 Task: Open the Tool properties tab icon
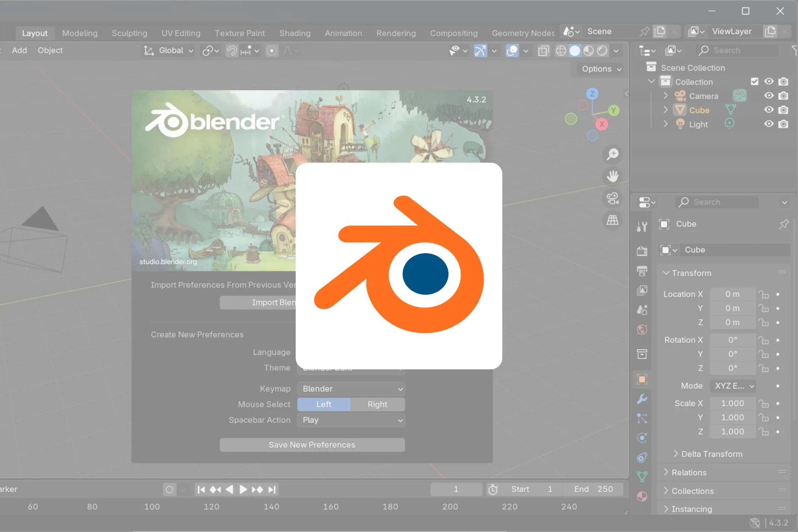tap(642, 227)
